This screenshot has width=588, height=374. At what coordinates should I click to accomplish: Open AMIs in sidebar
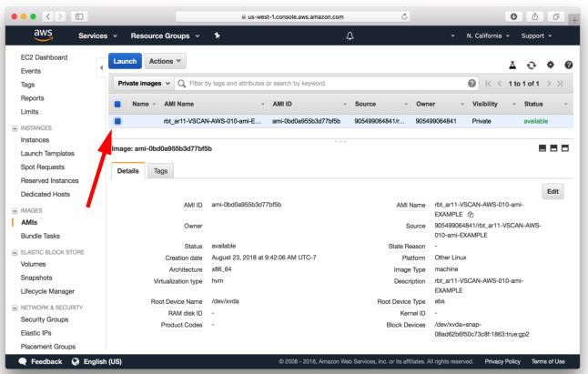point(29,222)
